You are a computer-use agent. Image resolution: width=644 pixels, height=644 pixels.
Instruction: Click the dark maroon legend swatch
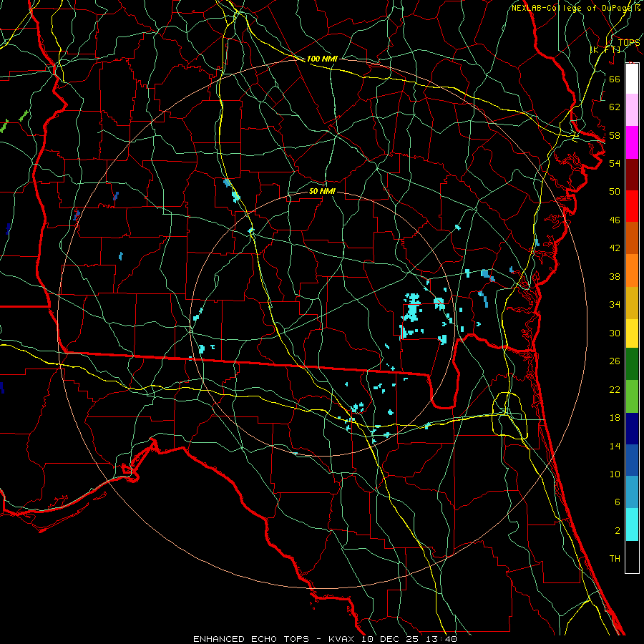pyautogui.click(x=632, y=175)
